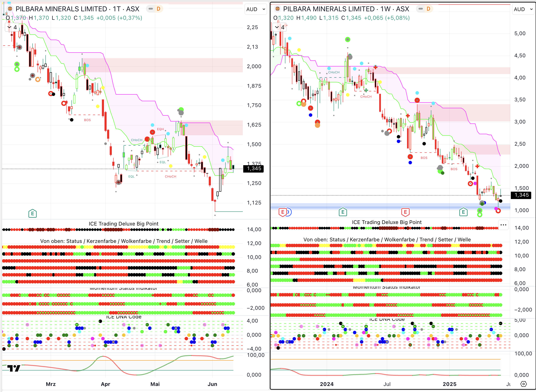Click the Pilbara Minerals 1W ASX symbol title
Image resolution: width=536 pixels, height=392 pixels.
(346, 9)
